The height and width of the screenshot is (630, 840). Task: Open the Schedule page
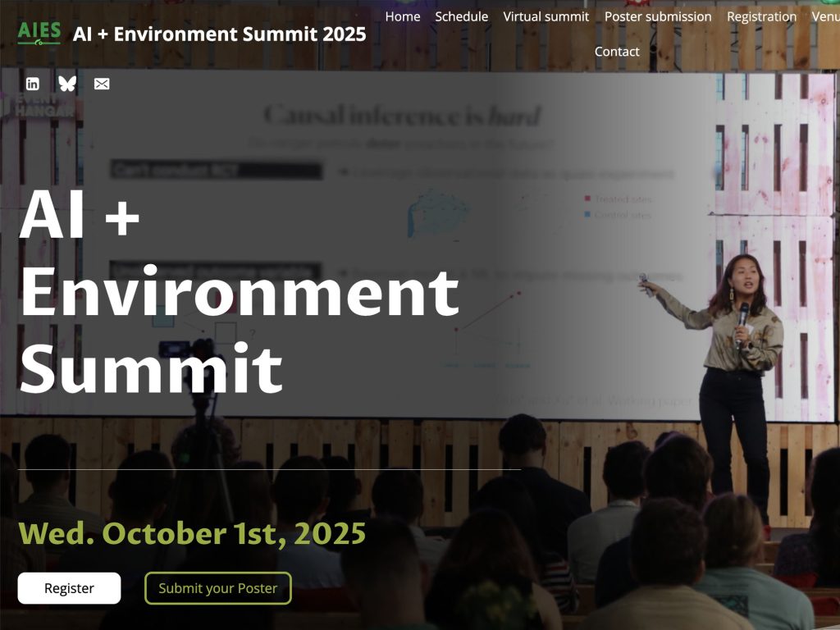click(462, 16)
